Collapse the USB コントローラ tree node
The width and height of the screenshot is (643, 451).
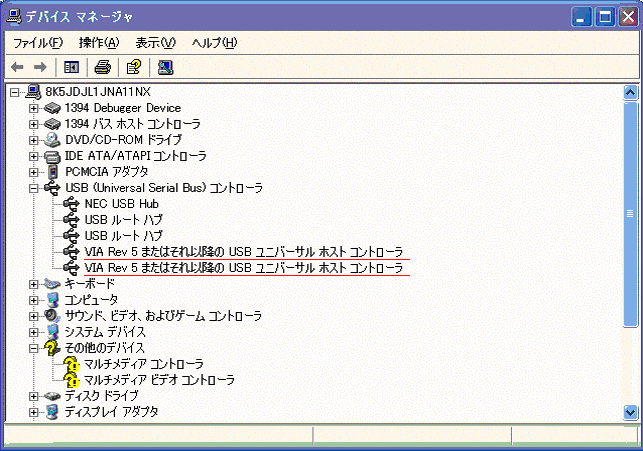34,188
